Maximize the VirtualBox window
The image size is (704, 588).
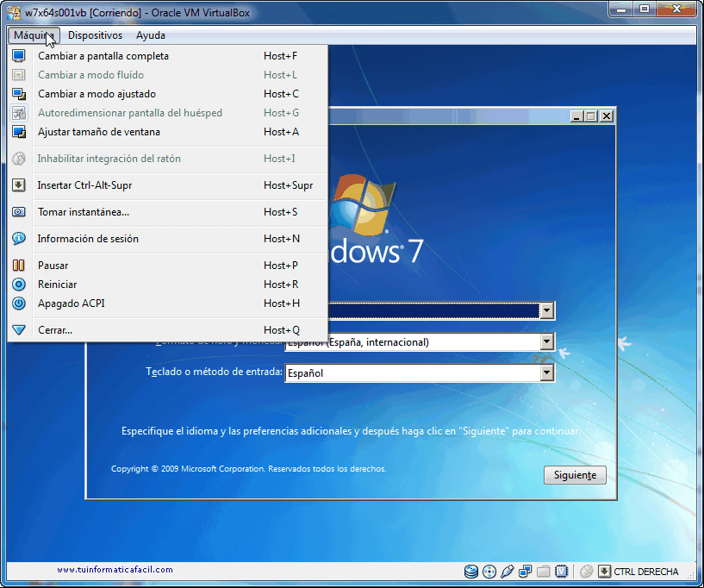pos(645,9)
